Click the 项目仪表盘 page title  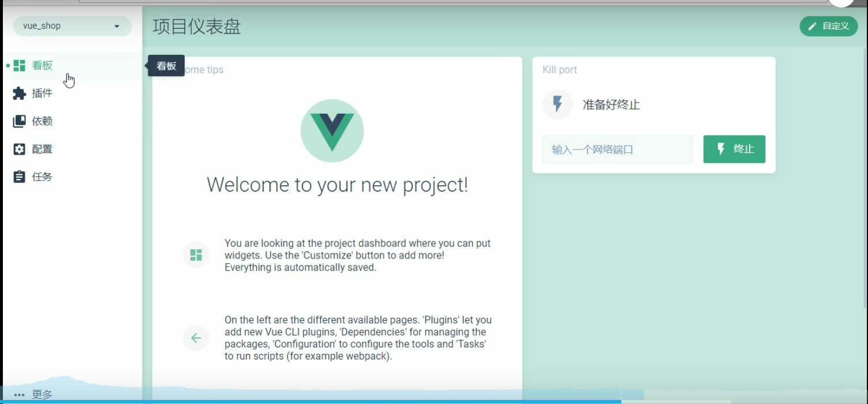pyautogui.click(x=197, y=27)
